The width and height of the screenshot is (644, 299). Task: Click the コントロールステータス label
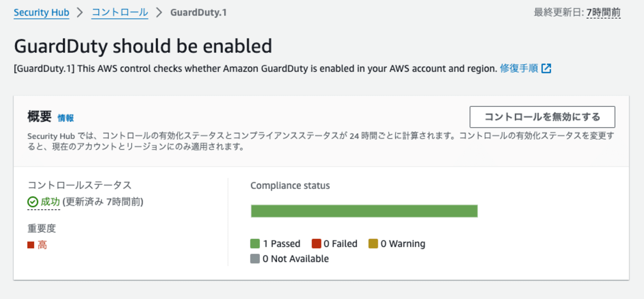click(x=80, y=185)
